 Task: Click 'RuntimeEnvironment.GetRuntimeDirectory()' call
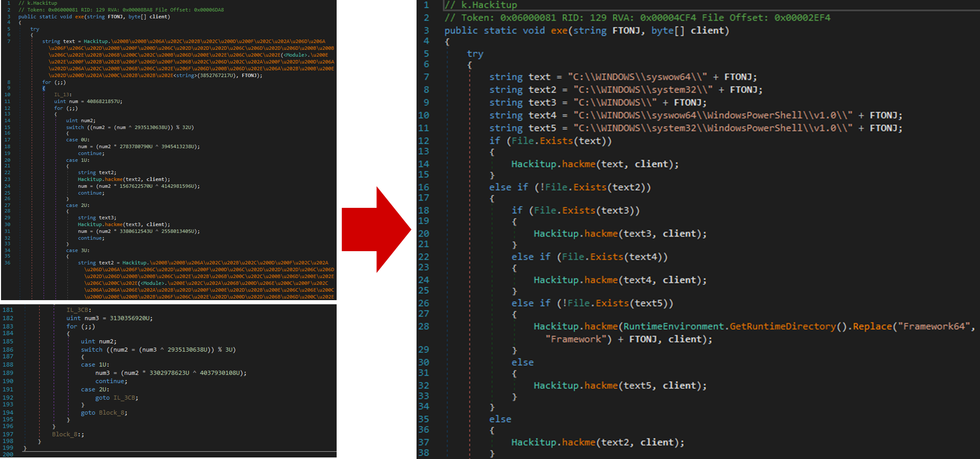pyautogui.click(x=735, y=326)
